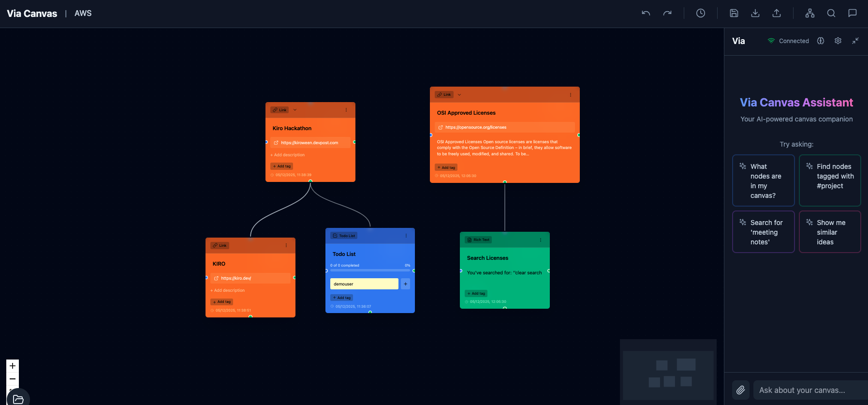Open Kiro Hackathon node options menu
Screen dimensions: 868x405
346,110
